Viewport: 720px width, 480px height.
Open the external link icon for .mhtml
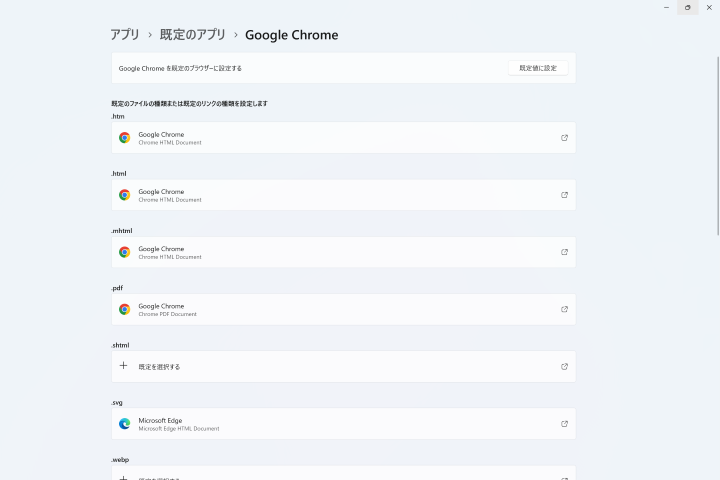coord(564,252)
